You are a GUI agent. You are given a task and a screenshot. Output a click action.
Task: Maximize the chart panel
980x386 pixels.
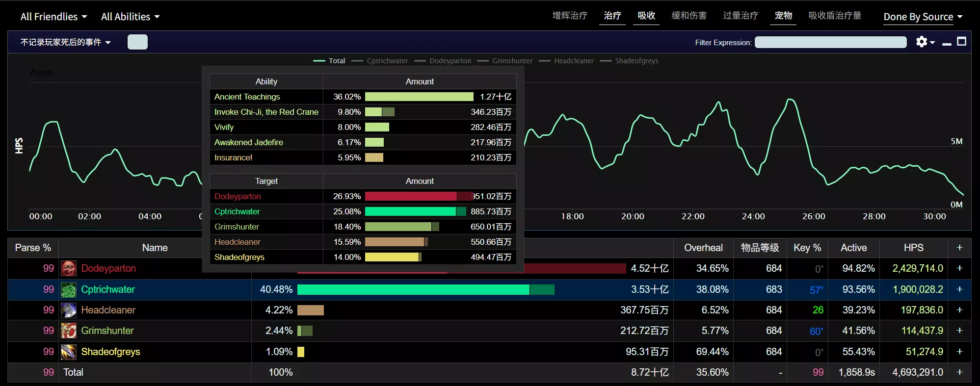(x=962, y=42)
